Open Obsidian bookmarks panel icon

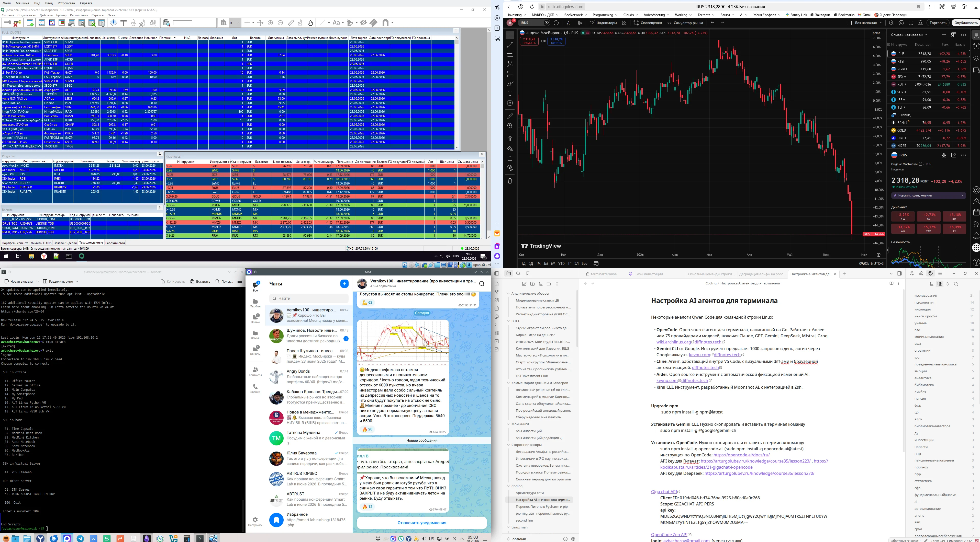(x=528, y=274)
